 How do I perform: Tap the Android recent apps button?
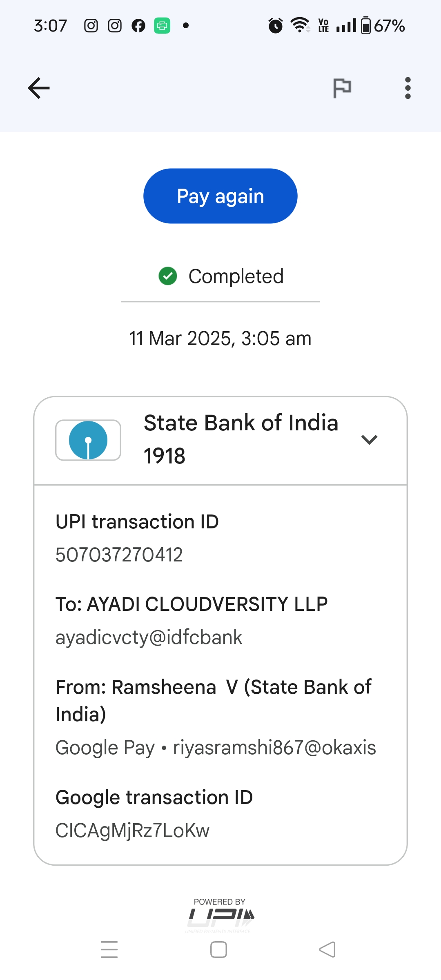pos(109,949)
